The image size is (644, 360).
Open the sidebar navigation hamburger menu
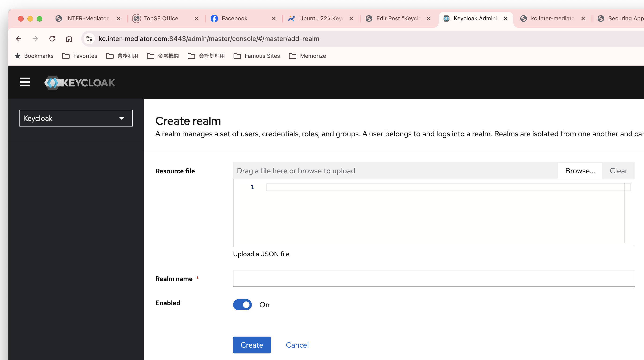[x=25, y=82]
